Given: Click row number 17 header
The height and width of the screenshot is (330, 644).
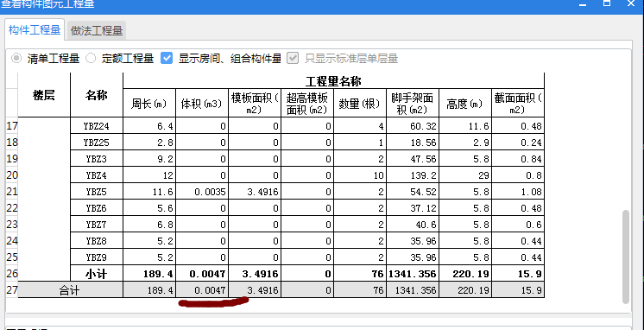Looking at the screenshot, I should click(12, 126).
